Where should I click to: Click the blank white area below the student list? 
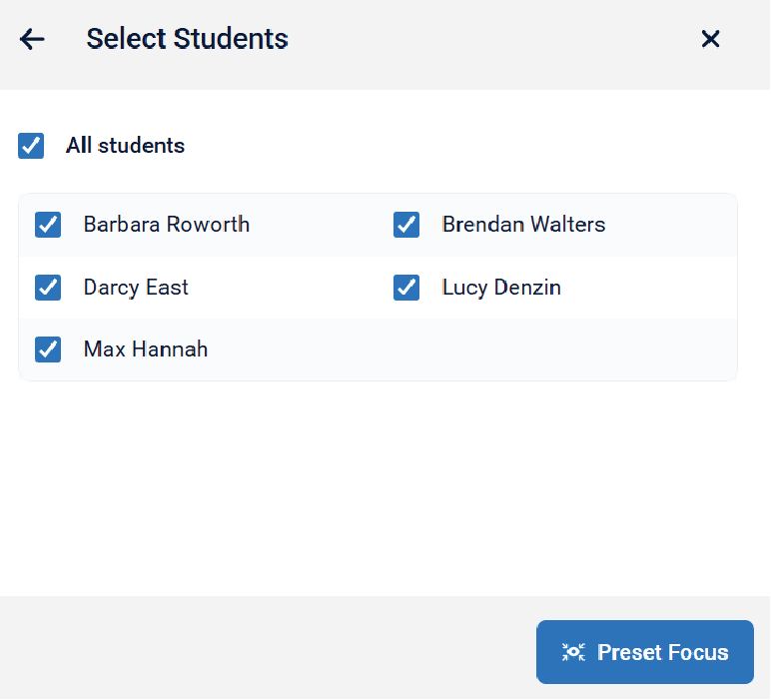point(380,489)
